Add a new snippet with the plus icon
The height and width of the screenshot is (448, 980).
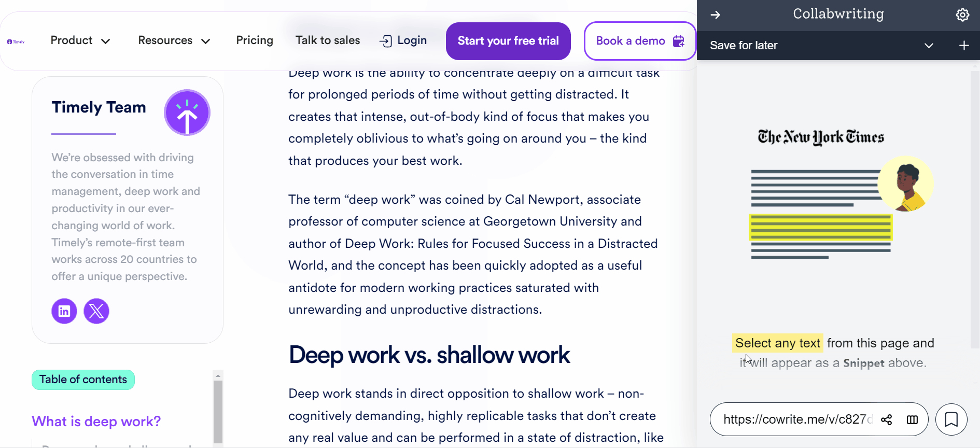click(963, 46)
